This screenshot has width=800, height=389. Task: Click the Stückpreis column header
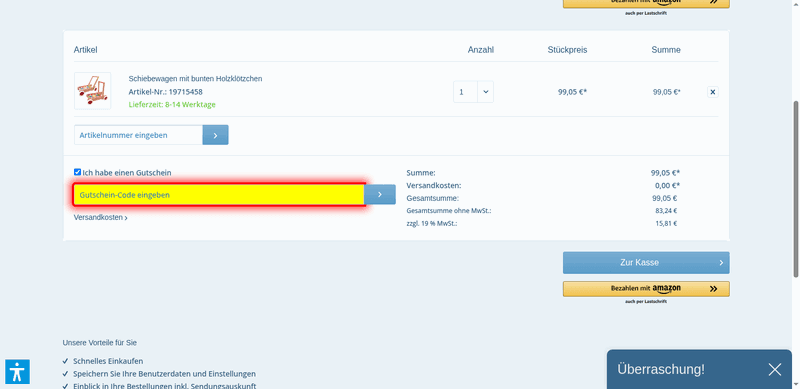point(567,50)
